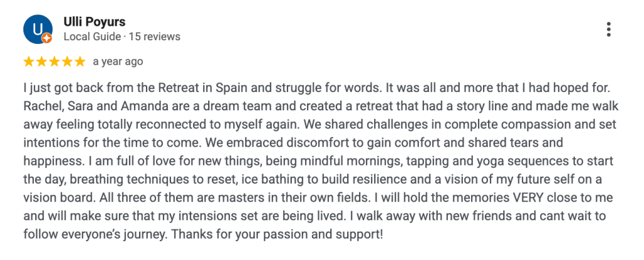Screen dimensions: 644x260
Task: Click the second yellow rating star
Action: 41,62
